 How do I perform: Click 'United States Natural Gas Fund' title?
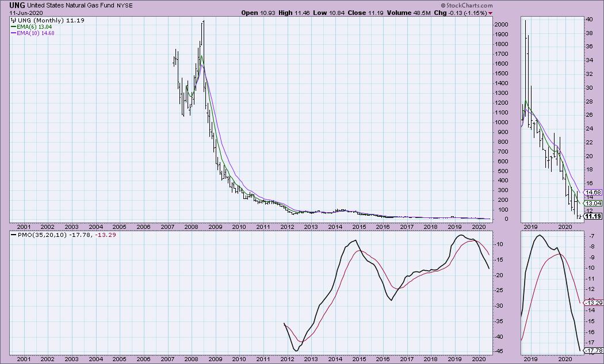[x=71, y=6]
